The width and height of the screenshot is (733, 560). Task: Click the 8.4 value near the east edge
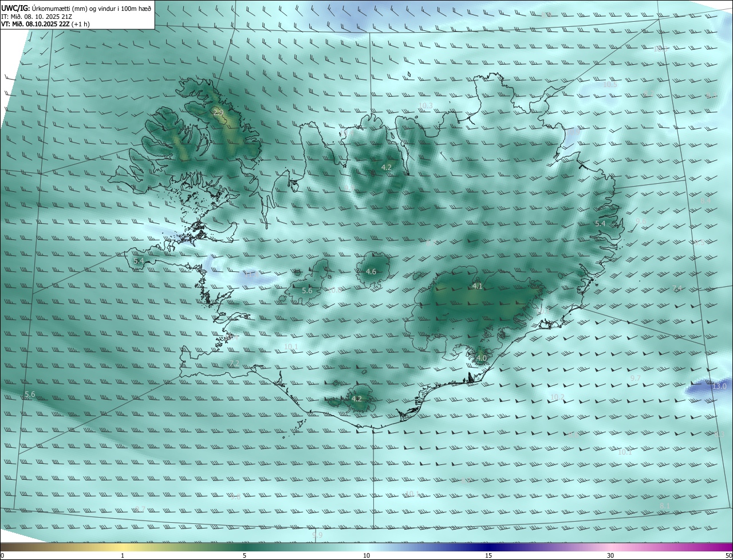click(x=706, y=200)
